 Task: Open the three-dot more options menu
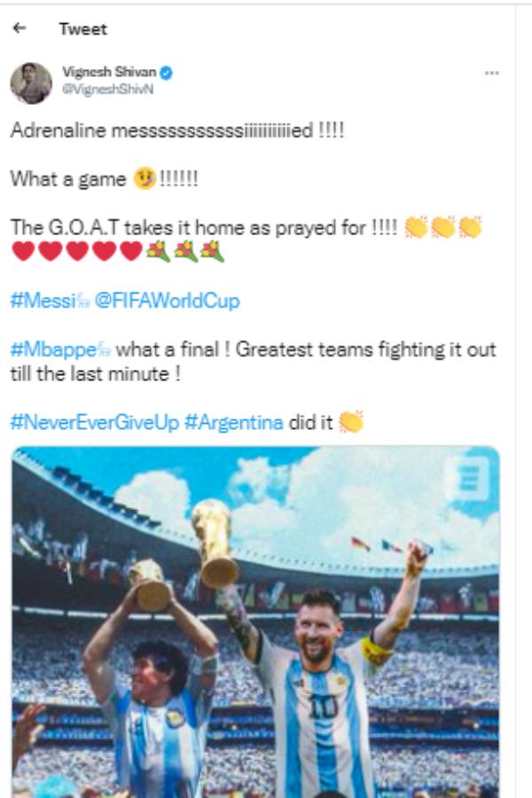pos(492,73)
